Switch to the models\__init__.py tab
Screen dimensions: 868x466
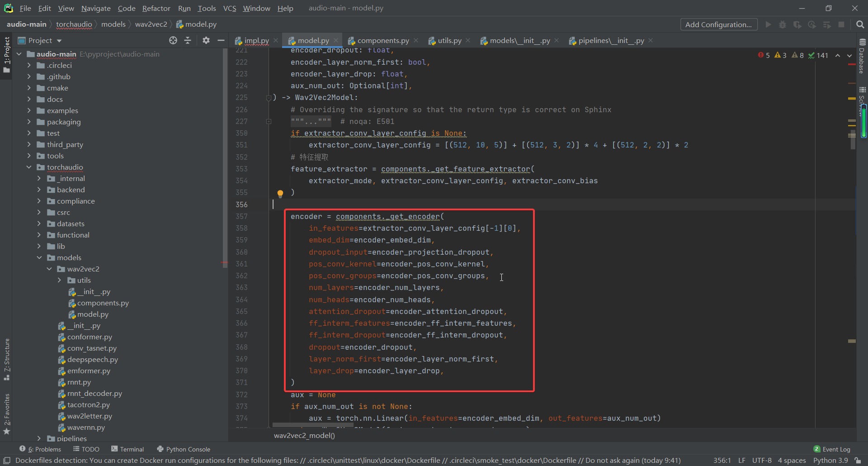click(x=520, y=40)
